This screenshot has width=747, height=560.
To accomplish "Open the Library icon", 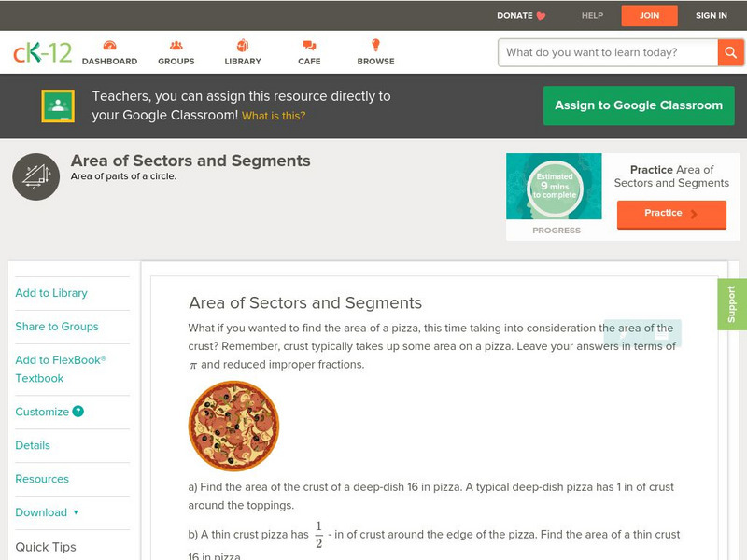I will coord(243,46).
